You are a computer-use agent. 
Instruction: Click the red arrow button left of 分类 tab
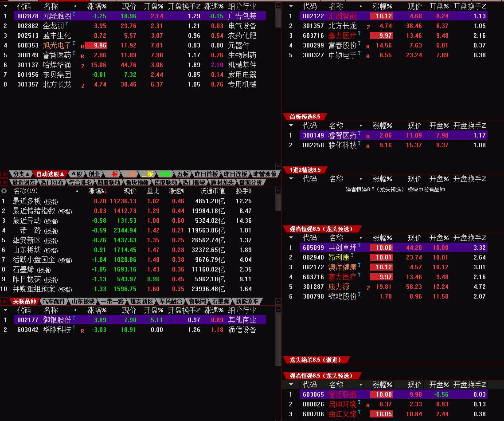click(4, 174)
